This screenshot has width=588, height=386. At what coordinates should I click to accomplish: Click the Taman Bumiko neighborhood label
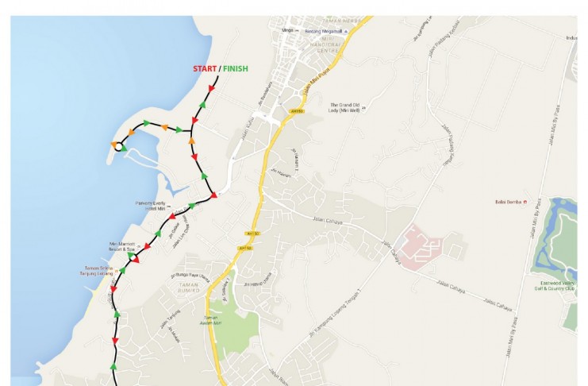coord(188,288)
